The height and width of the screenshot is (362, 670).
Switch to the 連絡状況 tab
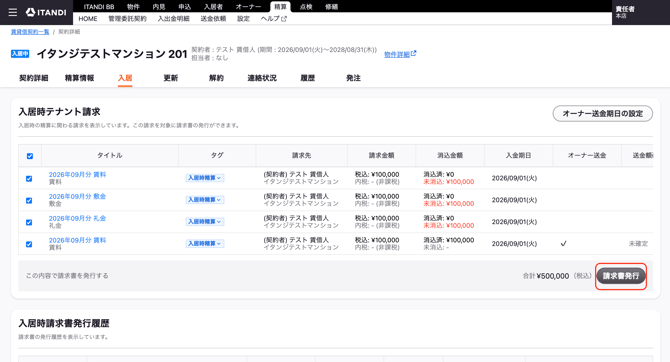[x=262, y=78]
